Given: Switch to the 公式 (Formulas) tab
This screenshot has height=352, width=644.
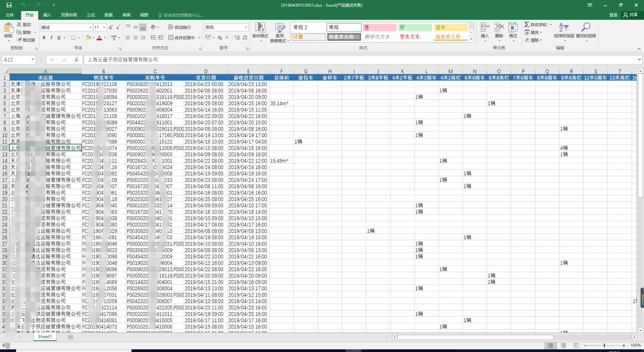Looking at the screenshot, I should (91, 15).
